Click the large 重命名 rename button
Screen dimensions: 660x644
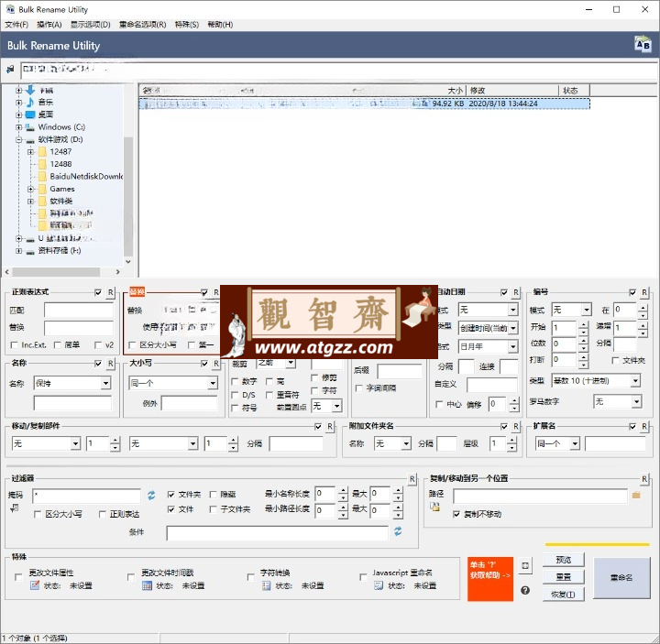point(621,577)
